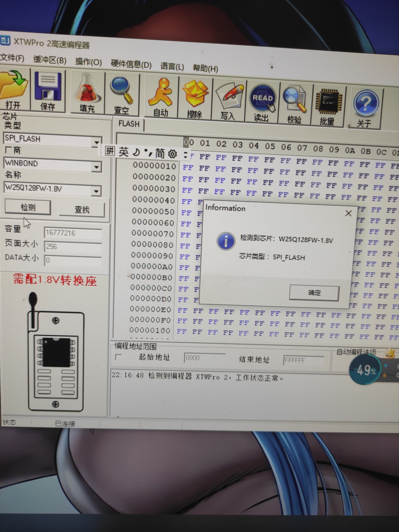Click log line 检测到编程器 XTWPro 2

click(197, 377)
